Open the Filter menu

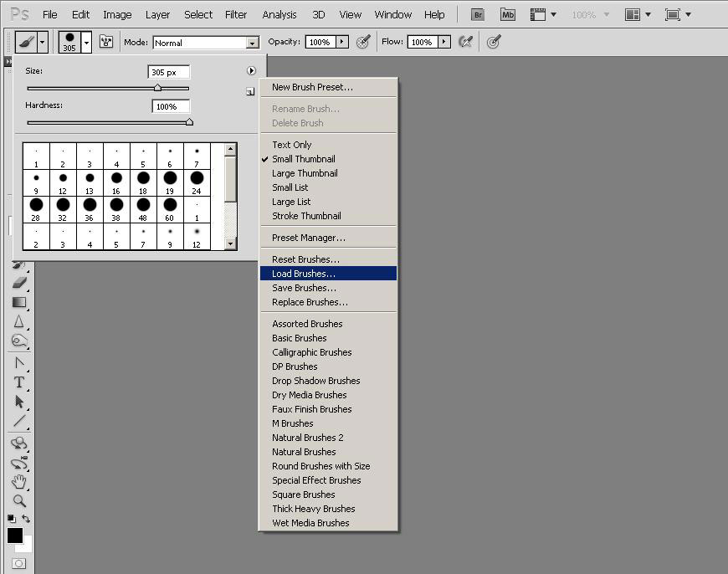236,14
